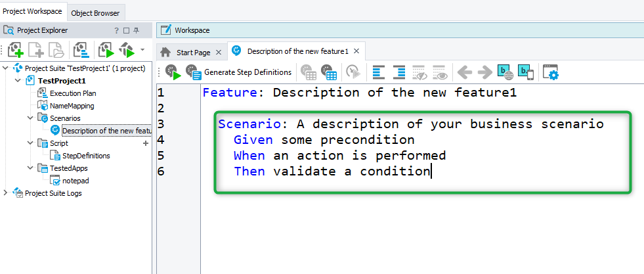The width and height of the screenshot is (644, 274).
Task: Open editor settings gear window icon
Action: click(x=551, y=72)
